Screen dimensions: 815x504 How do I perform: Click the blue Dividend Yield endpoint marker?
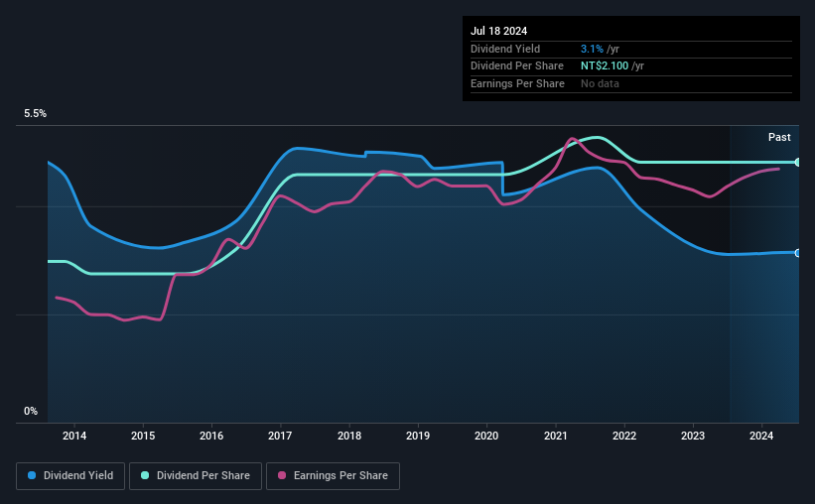(797, 253)
